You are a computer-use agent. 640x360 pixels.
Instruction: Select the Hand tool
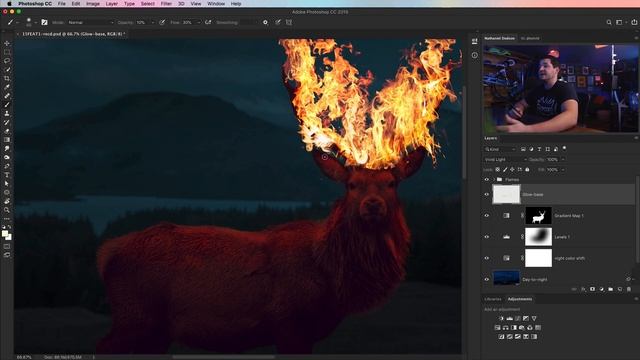tap(7, 201)
